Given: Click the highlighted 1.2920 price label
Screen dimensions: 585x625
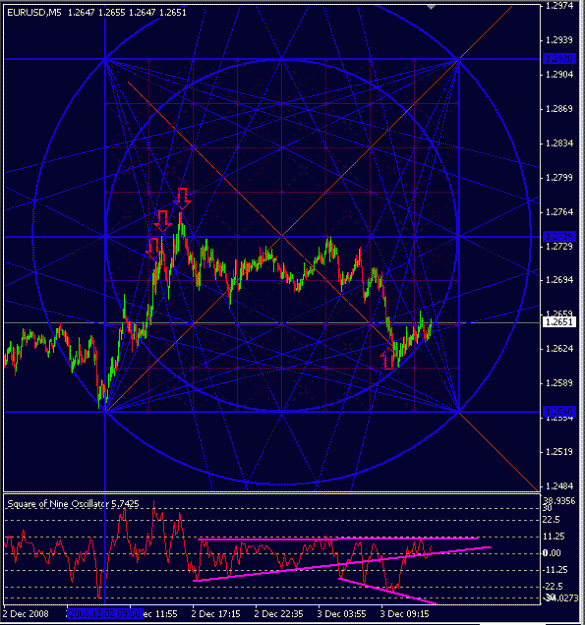Looking at the screenshot, I should pos(559,59).
